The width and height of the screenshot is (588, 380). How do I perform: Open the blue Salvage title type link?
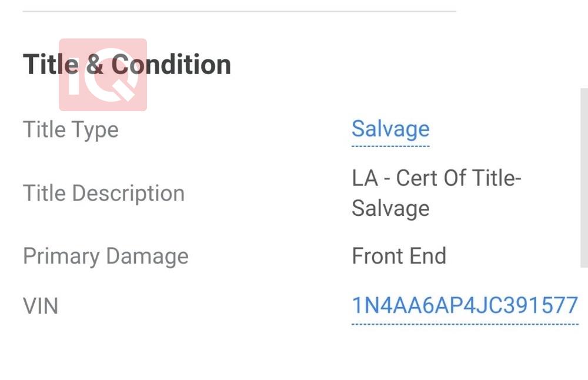pos(390,129)
